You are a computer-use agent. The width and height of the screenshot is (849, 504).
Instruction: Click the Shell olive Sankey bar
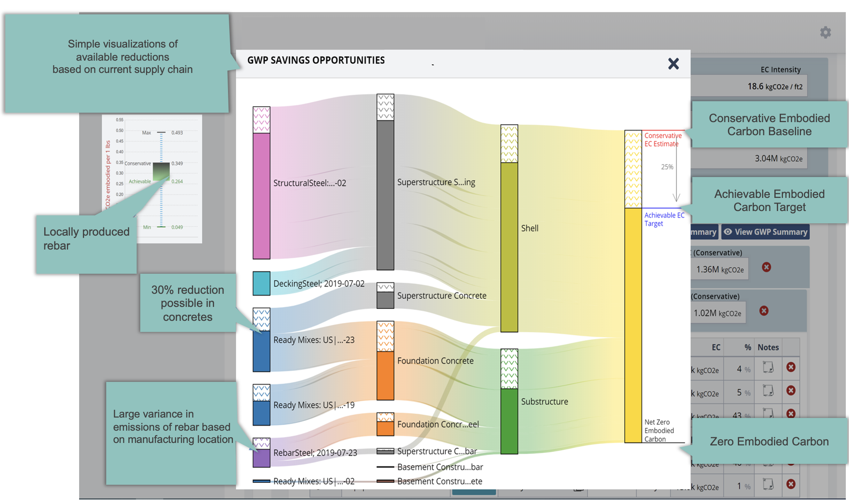[509, 247]
